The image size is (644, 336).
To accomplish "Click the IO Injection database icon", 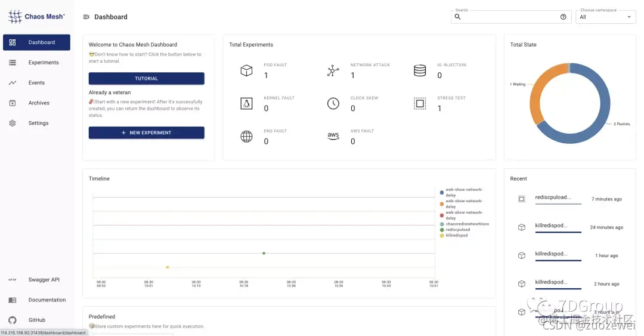I will 420,70.
